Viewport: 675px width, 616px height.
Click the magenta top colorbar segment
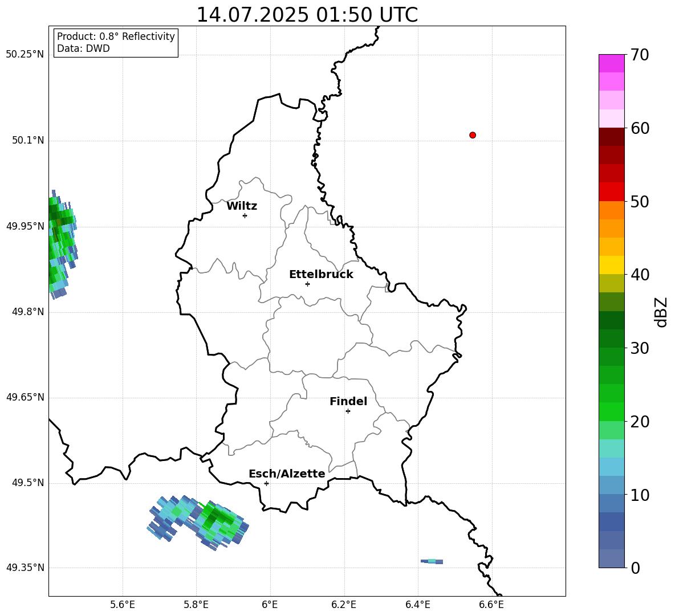pos(611,64)
